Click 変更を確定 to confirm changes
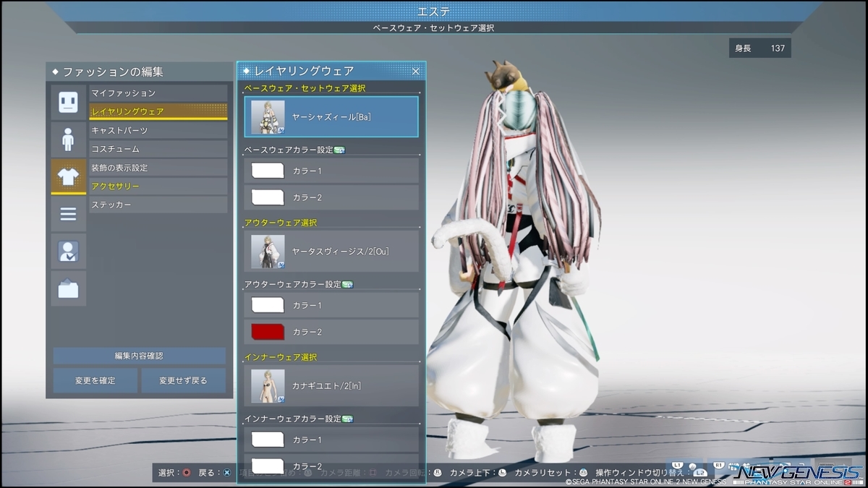The height and width of the screenshot is (488, 868). [x=95, y=380]
